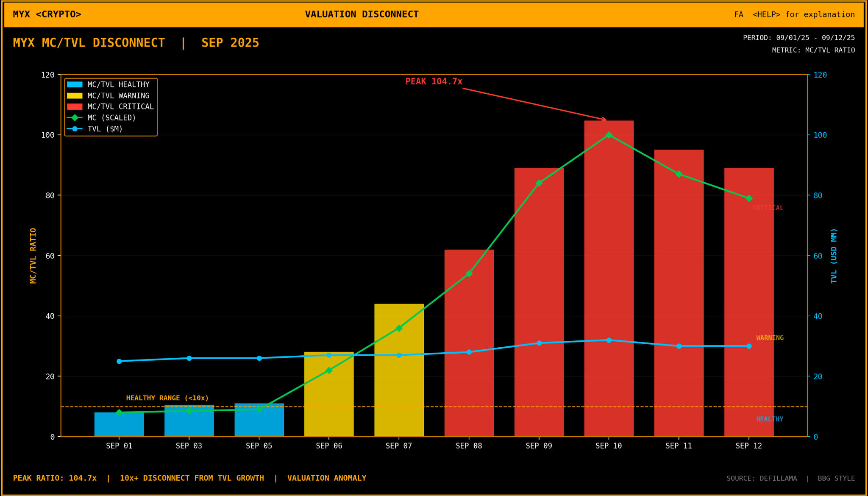
Task: Click the HEALTHY RANGE (<10x) threshold label
Action: (167, 398)
